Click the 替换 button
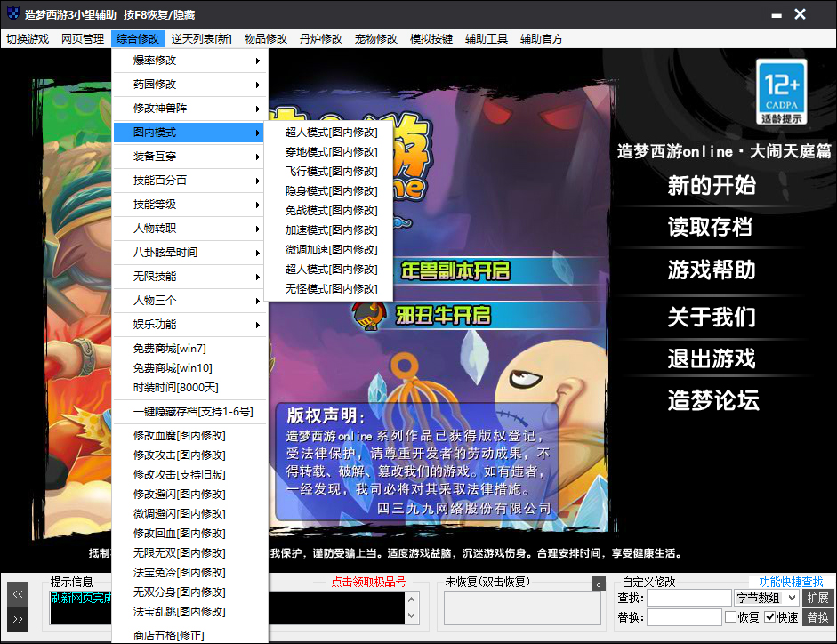837x644 pixels. point(817,617)
